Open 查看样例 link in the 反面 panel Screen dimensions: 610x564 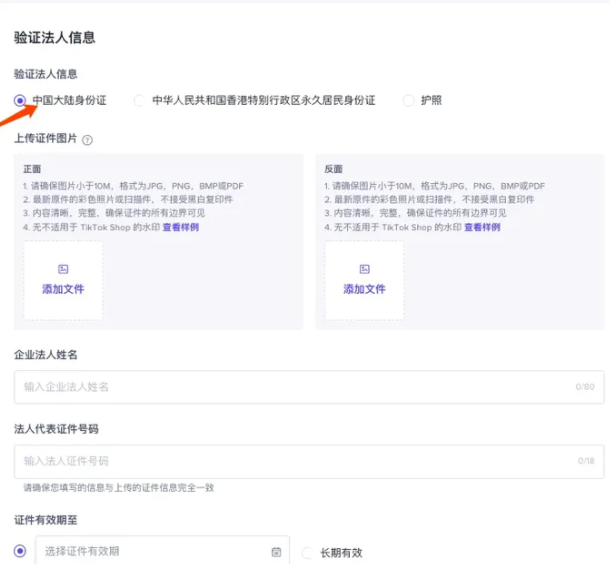click(x=482, y=228)
